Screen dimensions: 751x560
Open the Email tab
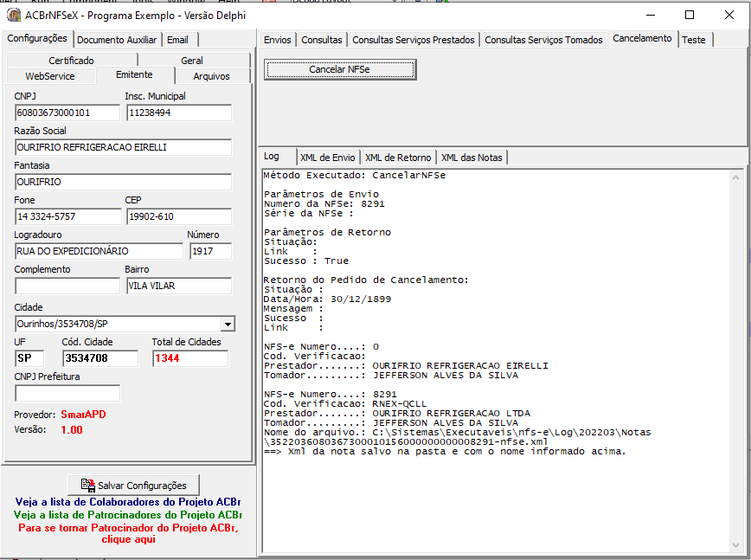tap(177, 40)
